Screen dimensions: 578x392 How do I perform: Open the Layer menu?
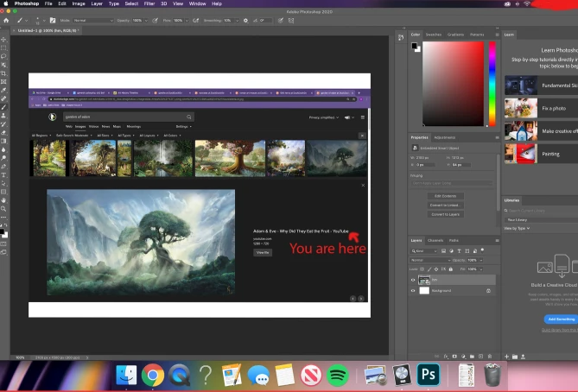[97, 3]
